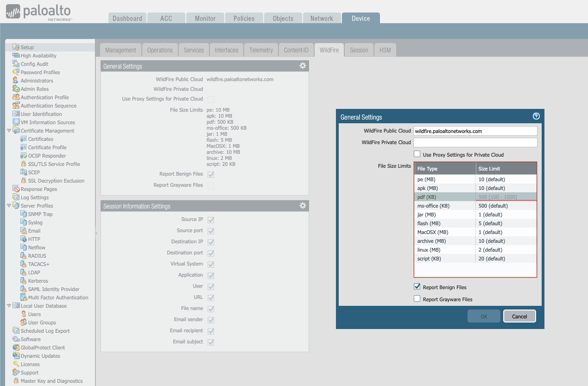Click the Dynamic Updates icon
This screenshot has width=588, height=386.
point(16,356)
